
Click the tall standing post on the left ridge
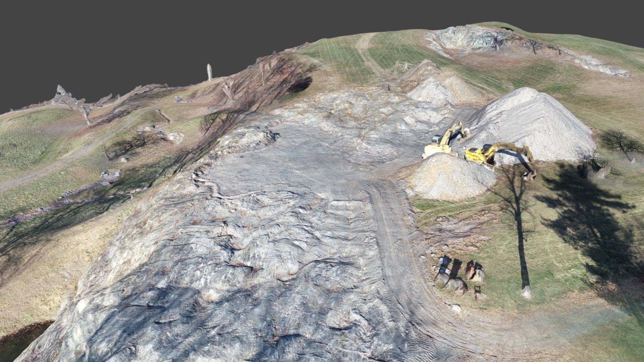click(x=210, y=72)
